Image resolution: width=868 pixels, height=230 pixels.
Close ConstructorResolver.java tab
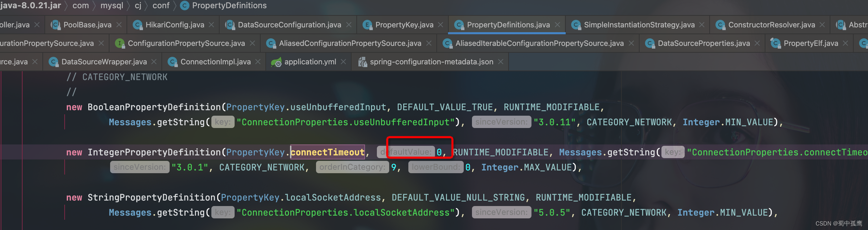pyautogui.click(x=822, y=25)
